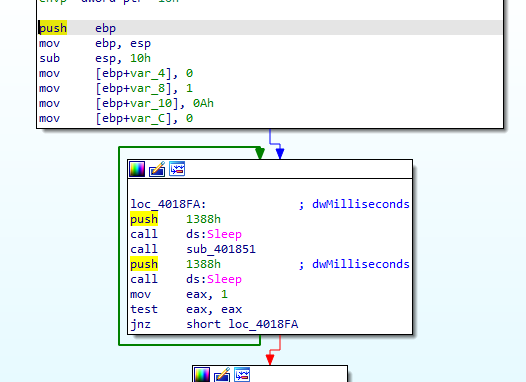Screen dimensions: 526x382
Task: Click the pencil icon on the bottom block
Action: (222, 375)
